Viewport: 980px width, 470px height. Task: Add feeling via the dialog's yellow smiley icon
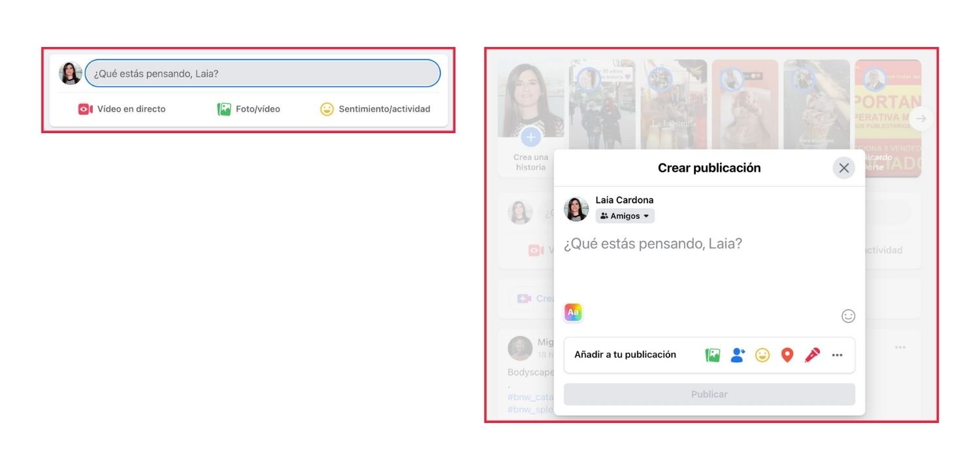(762, 355)
